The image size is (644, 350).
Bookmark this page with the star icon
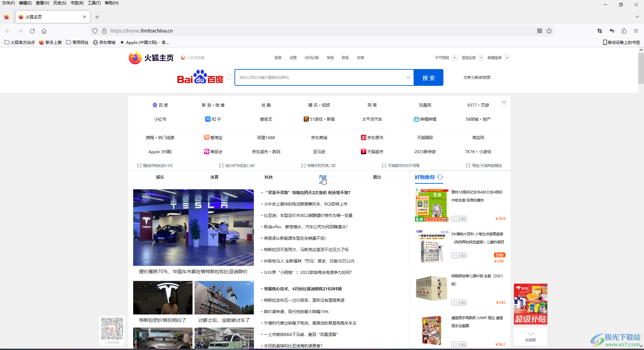[x=549, y=31]
